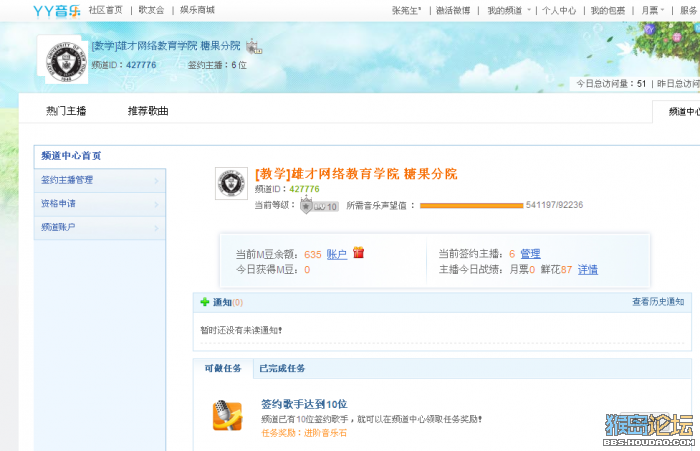Screen dimensions: 700x451
Task: Open the channel crest logo in header banner
Action: coord(67,62)
